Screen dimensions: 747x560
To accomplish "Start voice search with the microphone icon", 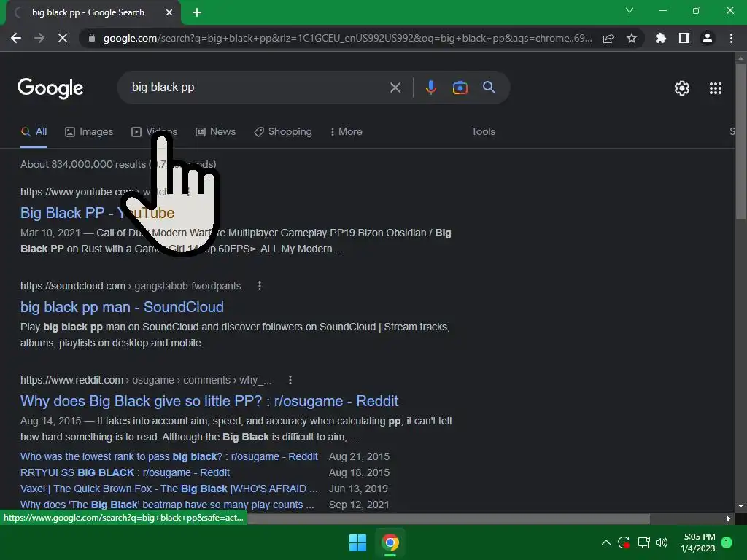I will pyautogui.click(x=431, y=87).
